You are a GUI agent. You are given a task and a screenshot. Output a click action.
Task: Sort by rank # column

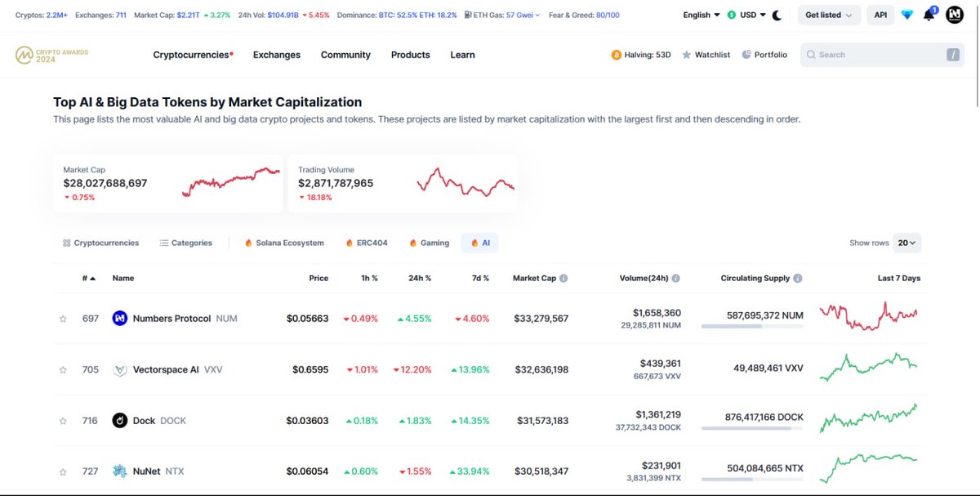click(x=89, y=278)
